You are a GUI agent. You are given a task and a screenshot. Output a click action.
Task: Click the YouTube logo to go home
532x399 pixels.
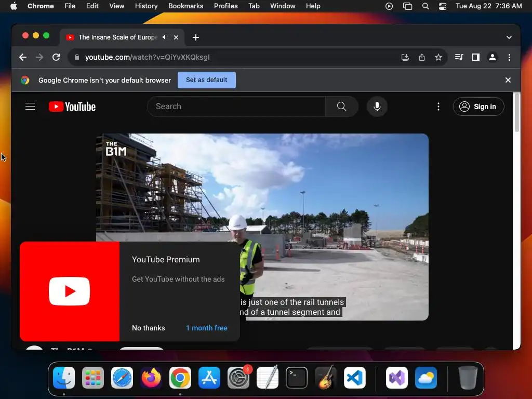[x=72, y=107]
